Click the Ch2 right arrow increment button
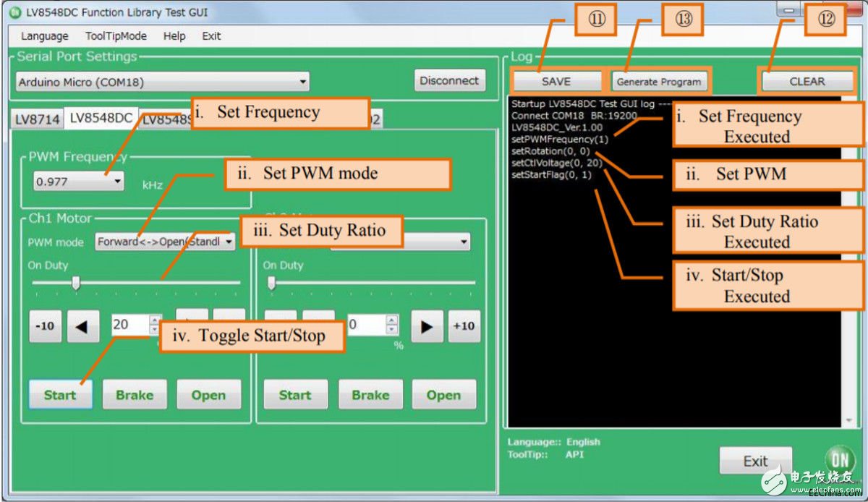 tap(427, 326)
